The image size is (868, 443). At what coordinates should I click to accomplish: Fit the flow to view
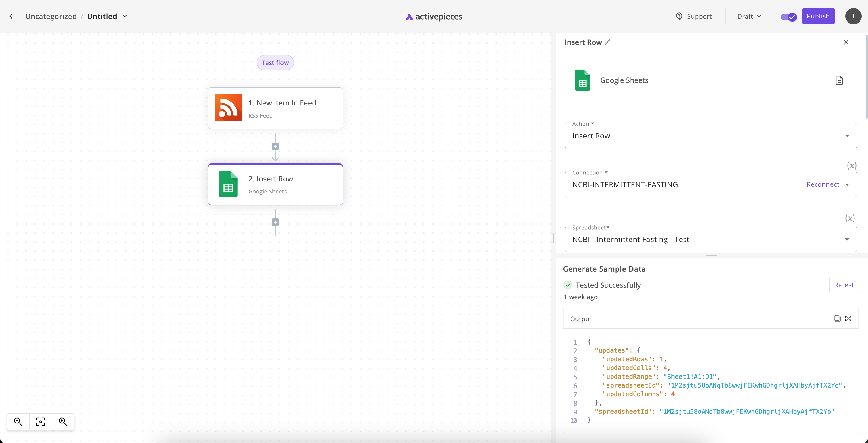(40, 421)
